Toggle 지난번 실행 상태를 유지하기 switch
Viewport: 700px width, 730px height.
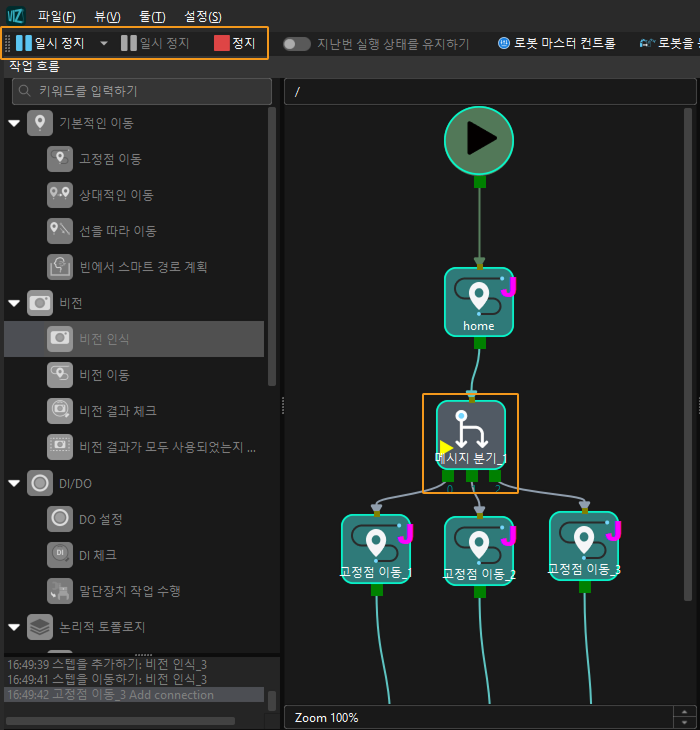[x=297, y=44]
